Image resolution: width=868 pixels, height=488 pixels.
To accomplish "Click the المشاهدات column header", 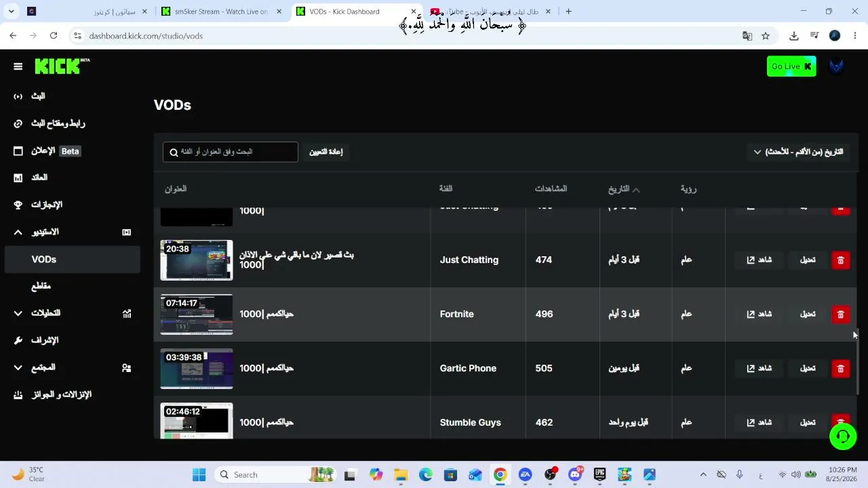I will tap(551, 189).
